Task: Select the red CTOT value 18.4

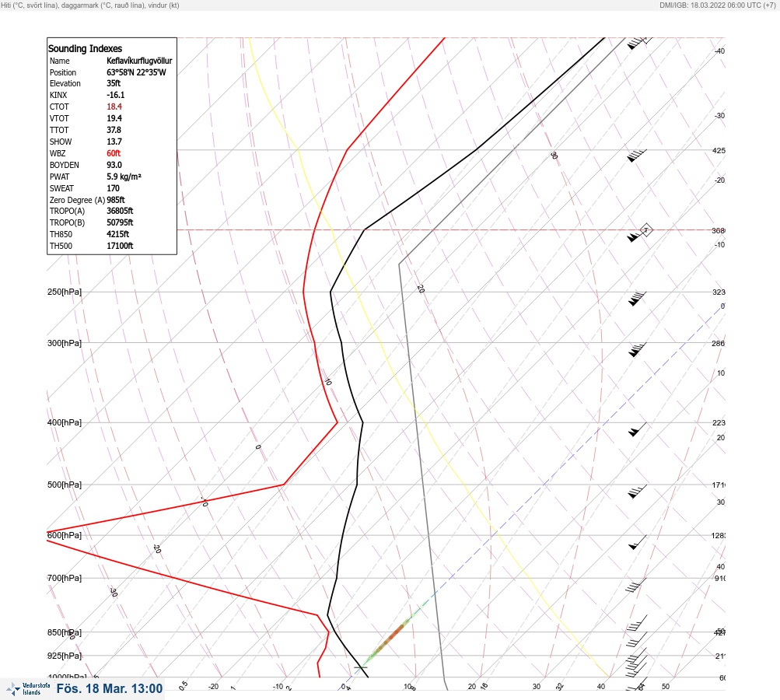Action: coord(114,107)
